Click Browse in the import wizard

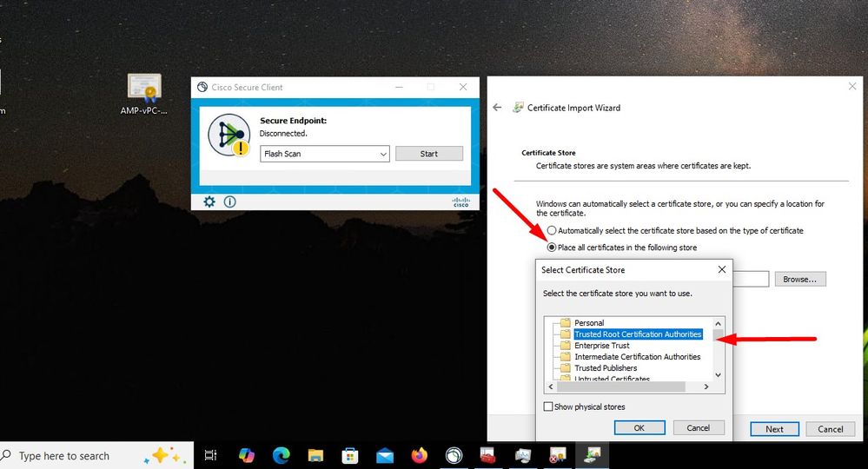point(800,280)
